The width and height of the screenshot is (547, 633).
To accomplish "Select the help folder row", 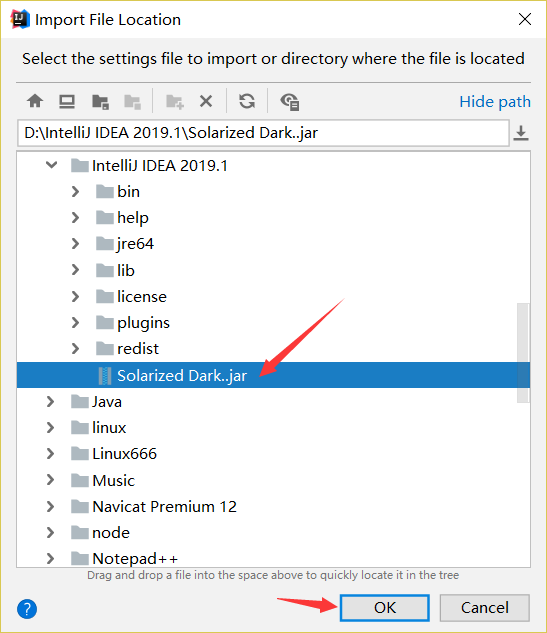I will [x=273, y=217].
